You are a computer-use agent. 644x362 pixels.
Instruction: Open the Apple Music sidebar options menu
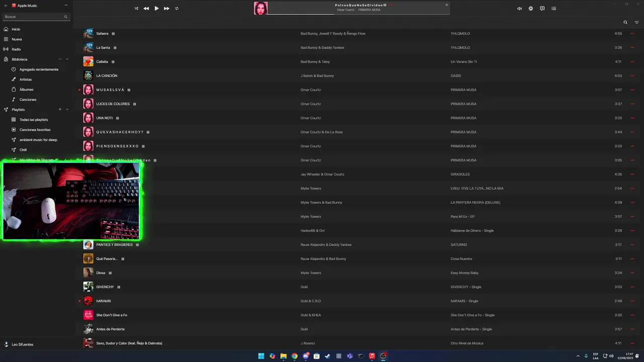click(66, 5)
